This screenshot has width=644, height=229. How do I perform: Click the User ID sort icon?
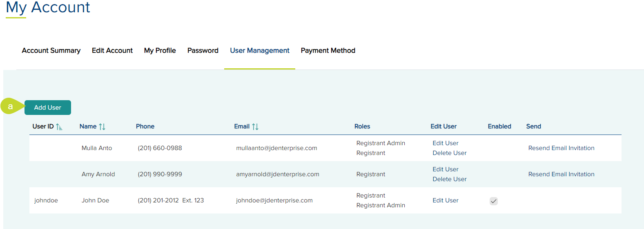(x=59, y=127)
